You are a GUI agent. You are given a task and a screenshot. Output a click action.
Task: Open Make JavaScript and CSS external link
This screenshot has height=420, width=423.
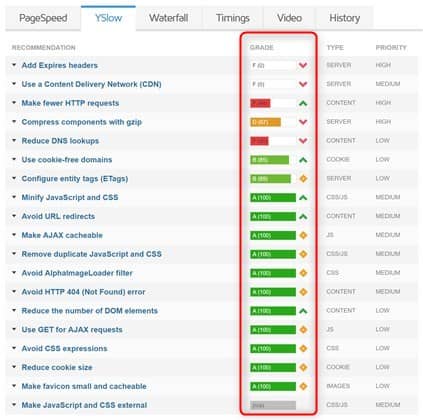[x=84, y=405]
